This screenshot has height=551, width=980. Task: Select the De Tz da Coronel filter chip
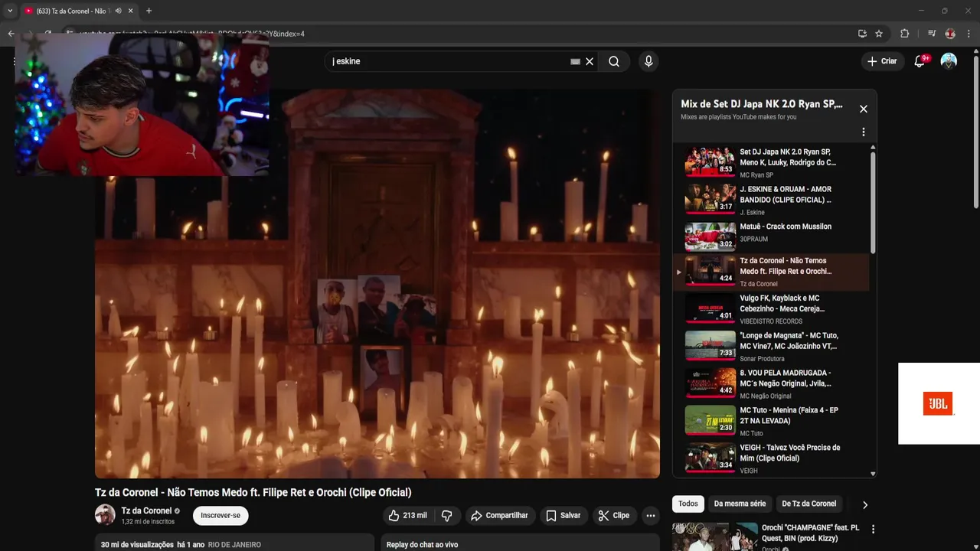[808, 504]
